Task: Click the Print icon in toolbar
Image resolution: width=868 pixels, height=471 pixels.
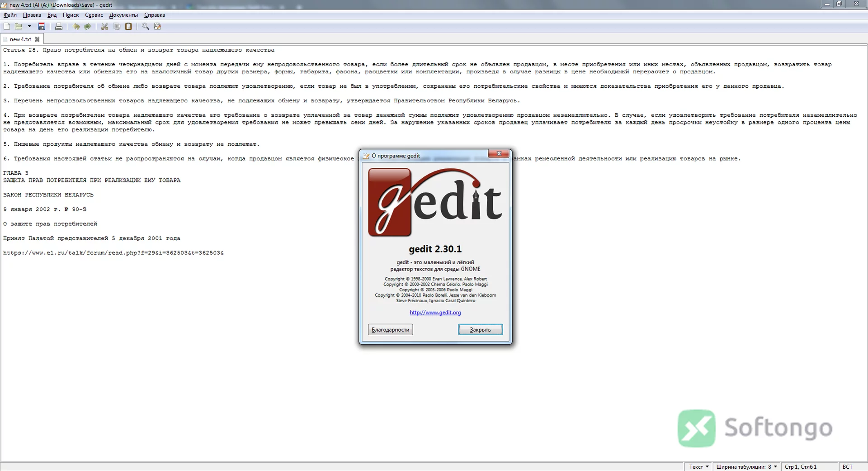Action: point(59,27)
